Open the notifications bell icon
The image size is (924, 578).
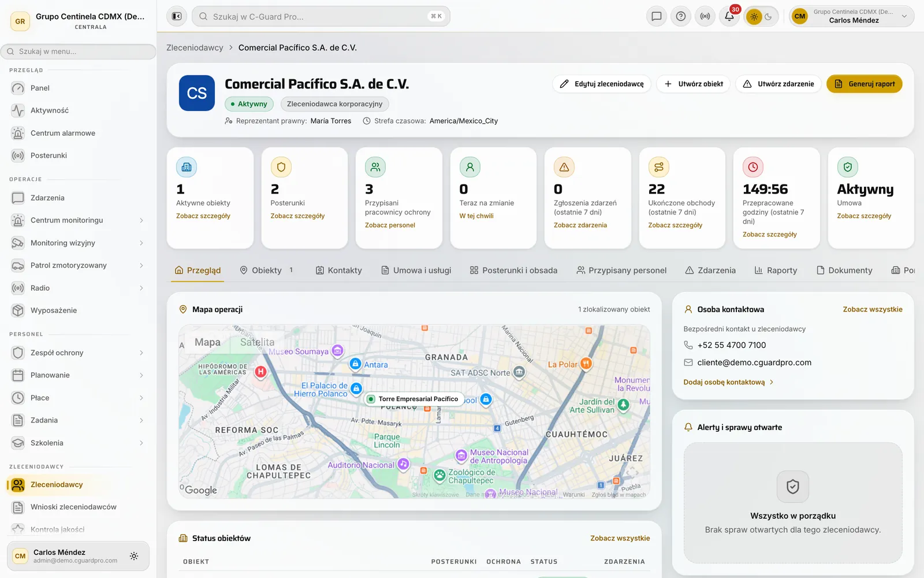(x=729, y=16)
